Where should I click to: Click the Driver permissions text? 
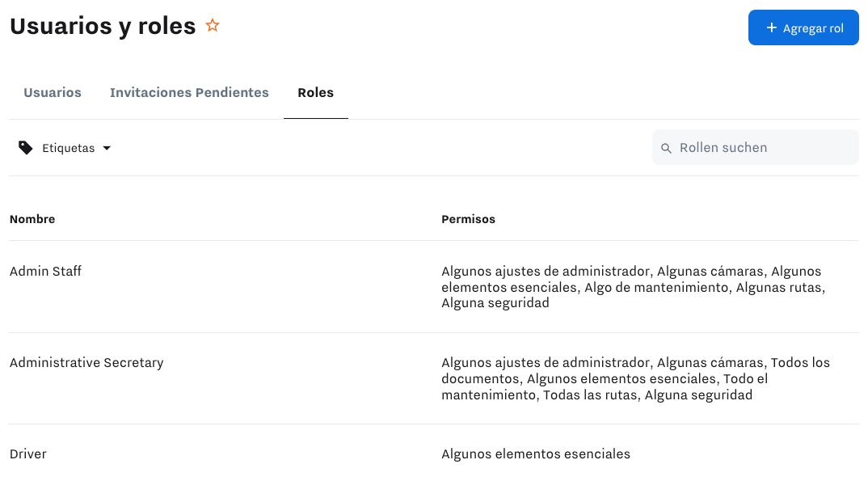535,454
